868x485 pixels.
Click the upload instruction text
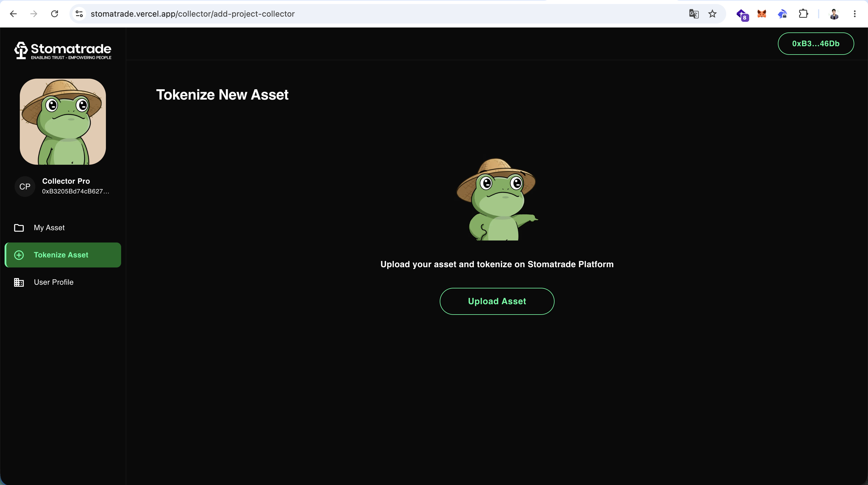point(497,264)
